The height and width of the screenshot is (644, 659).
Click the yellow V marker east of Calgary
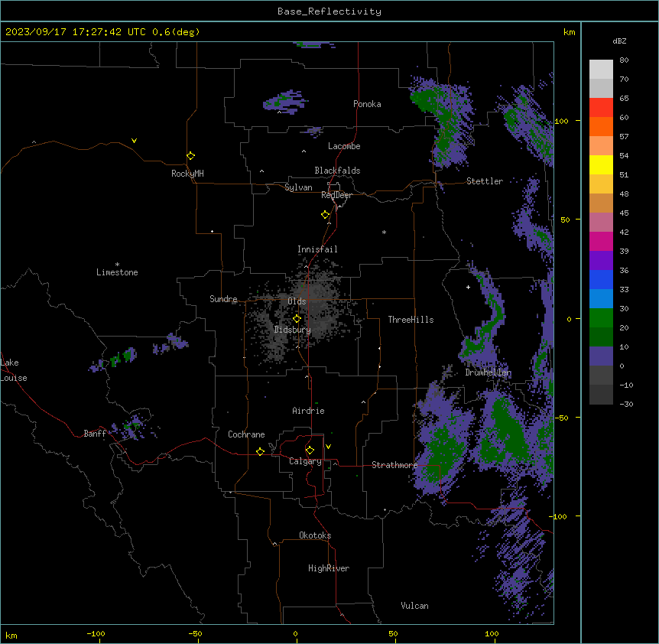(x=328, y=447)
